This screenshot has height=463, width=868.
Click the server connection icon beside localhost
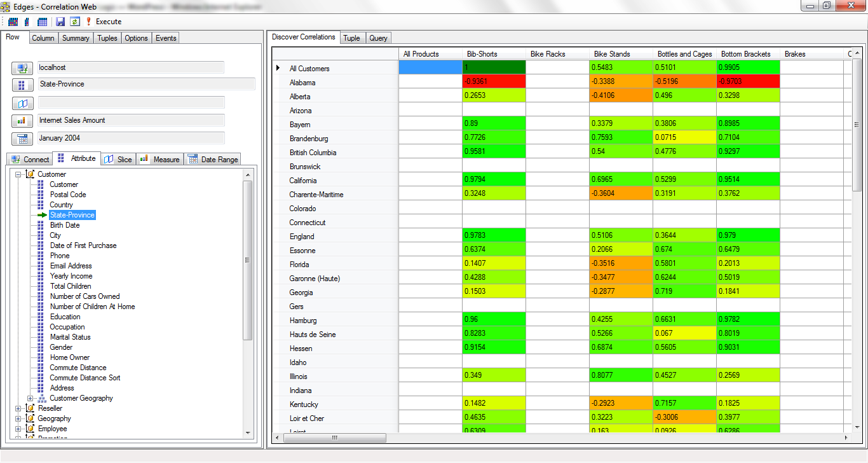[22, 68]
